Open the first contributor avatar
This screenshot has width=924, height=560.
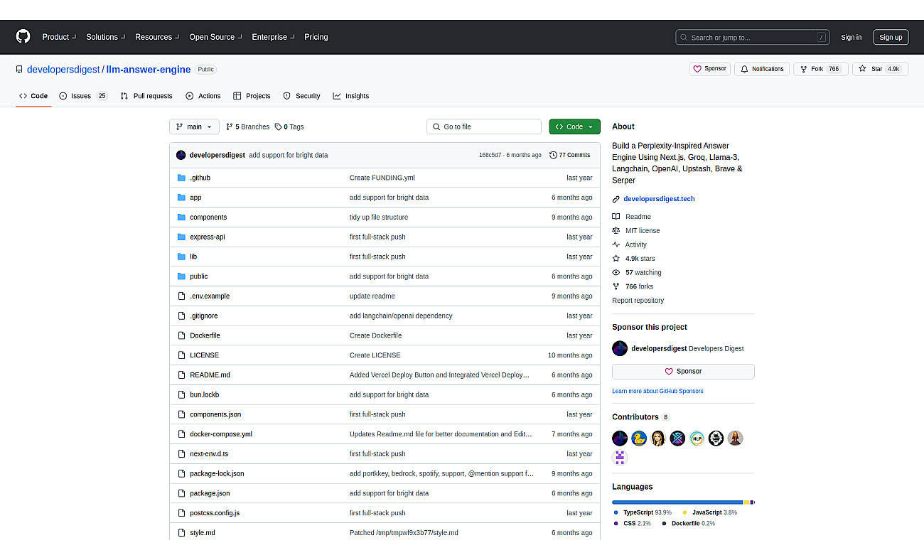[x=620, y=438]
